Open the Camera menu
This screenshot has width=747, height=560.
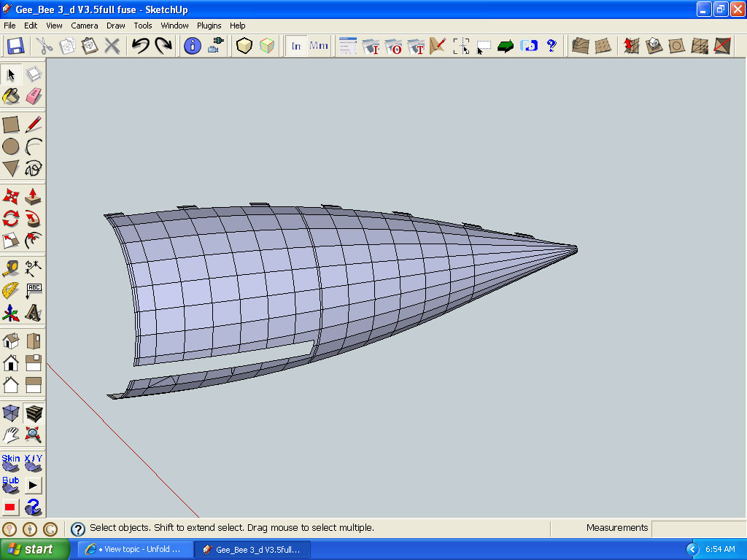tap(85, 26)
